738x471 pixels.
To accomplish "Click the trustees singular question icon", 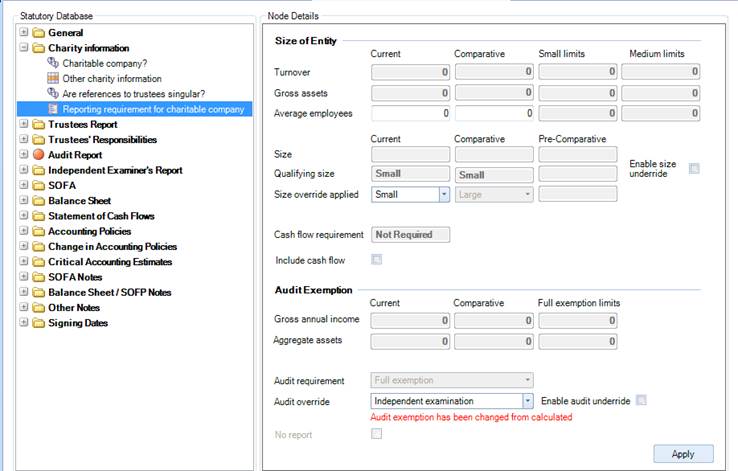I will (x=53, y=93).
